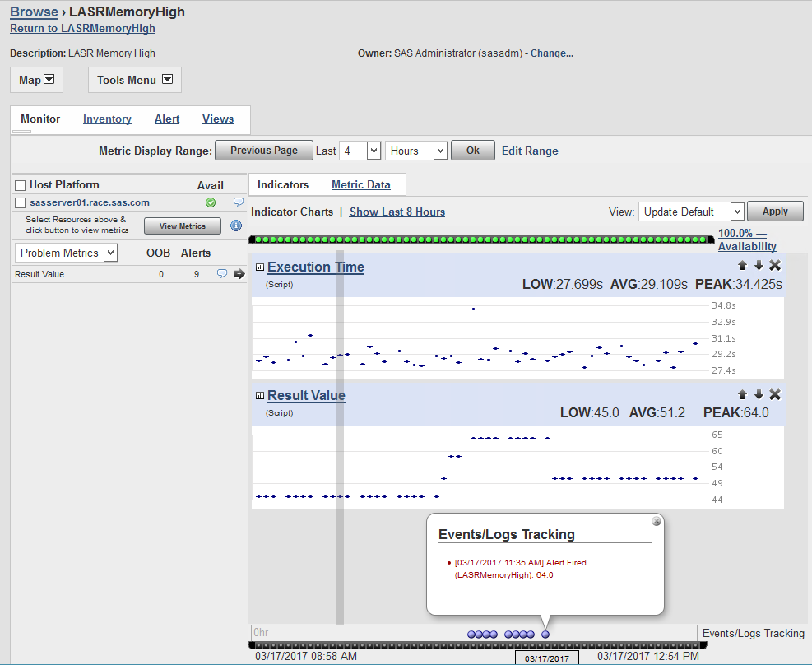Image resolution: width=812 pixels, height=665 pixels.
Task: Switch to the Metric Data tab
Action: (360, 184)
